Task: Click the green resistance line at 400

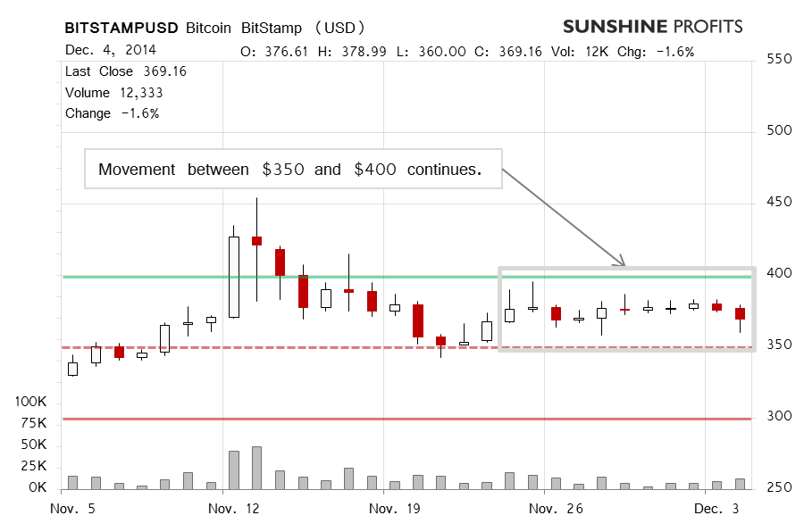Action: 406,278
